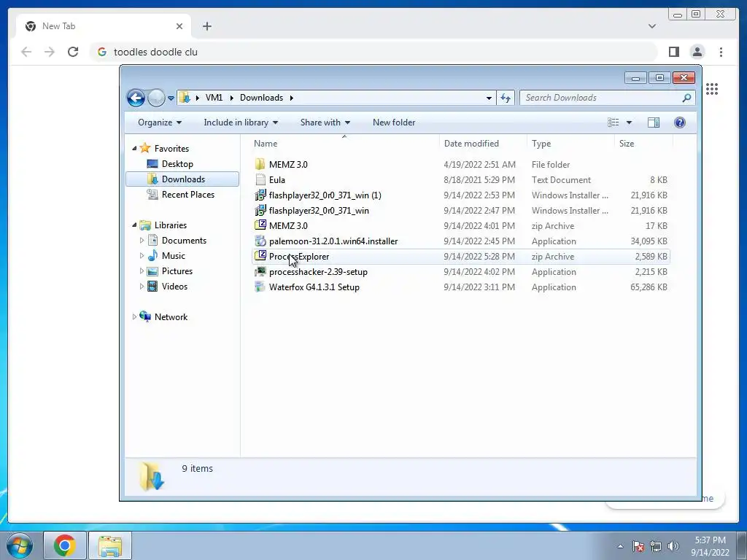The image size is (747, 560).
Task: Click the Change your view icon
Action: pyautogui.click(x=613, y=122)
